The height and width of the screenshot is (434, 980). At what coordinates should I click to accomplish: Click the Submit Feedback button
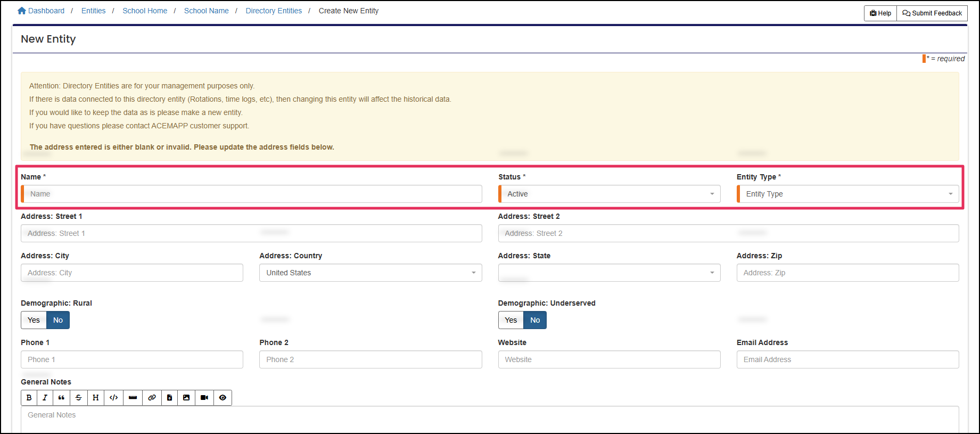coord(932,13)
